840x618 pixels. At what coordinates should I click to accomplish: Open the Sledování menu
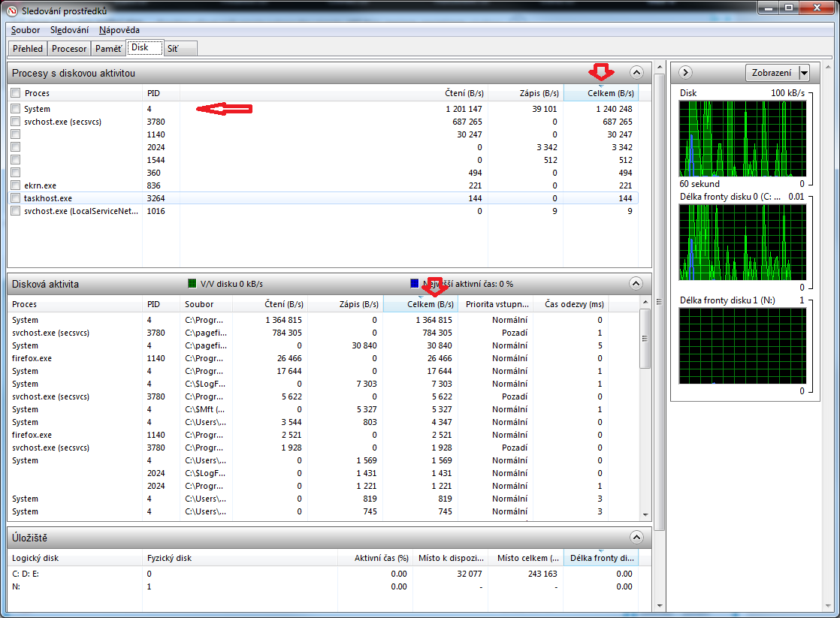[x=69, y=30]
